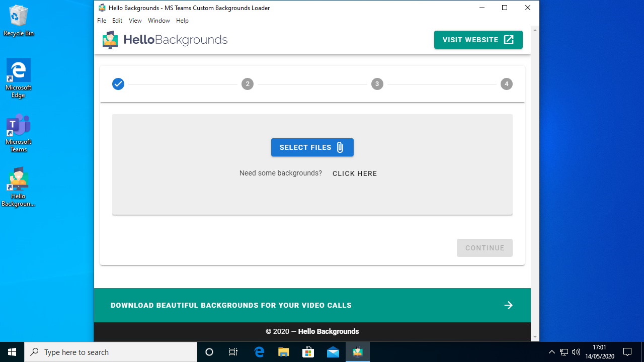644x362 pixels.
Task: Go to step 2 in stepper
Action: [x=247, y=84]
